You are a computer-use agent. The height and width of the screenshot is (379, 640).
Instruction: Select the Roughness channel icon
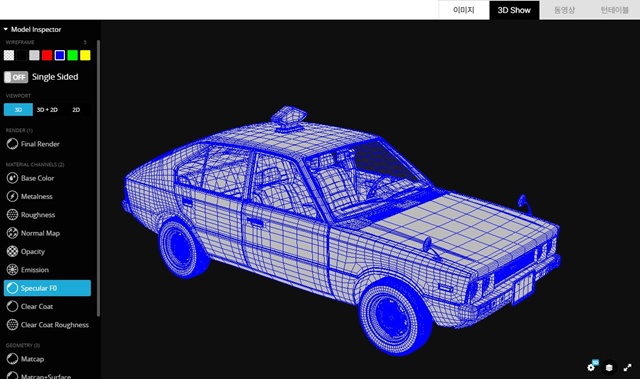pyautogui.click(x=12, y=215)
